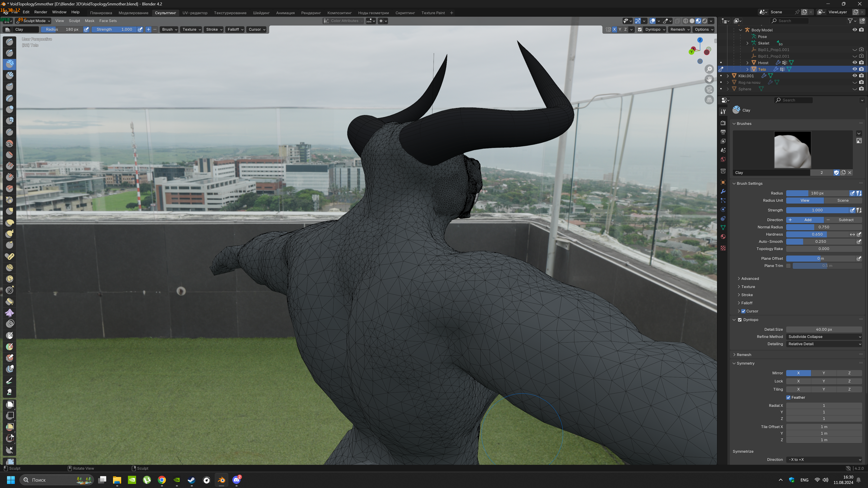
Task: Open Modifiers wrench properties tab
Action: pos(723,191)
